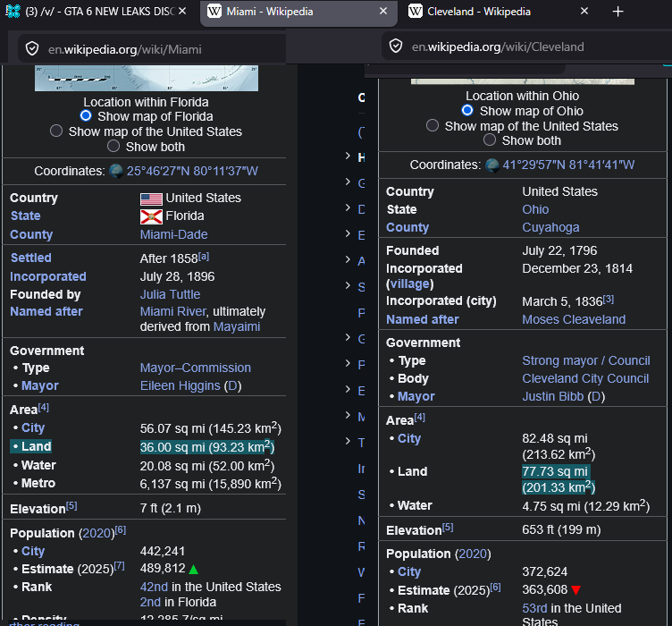Expand the sidebar section chevron beside 'D'

click(x=348, y=207)
